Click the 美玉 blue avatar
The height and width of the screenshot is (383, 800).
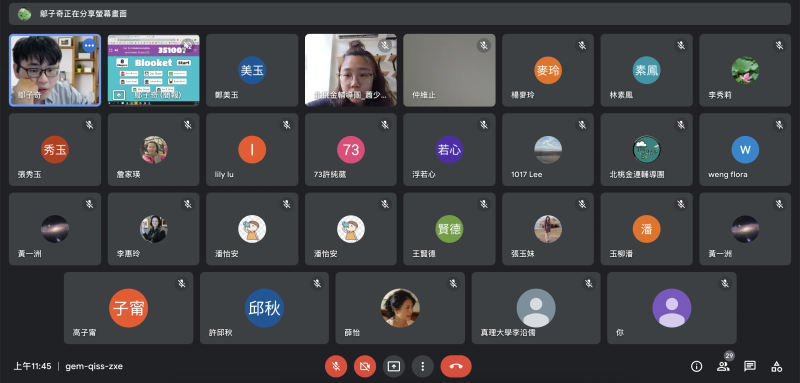pyautogui.click(x=252, y=70)
